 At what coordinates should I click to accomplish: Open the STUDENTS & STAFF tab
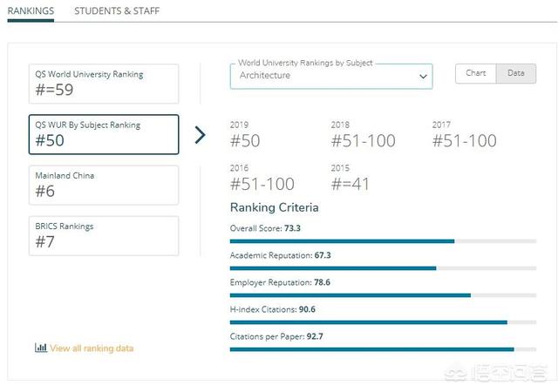click(x=117, y=11)
